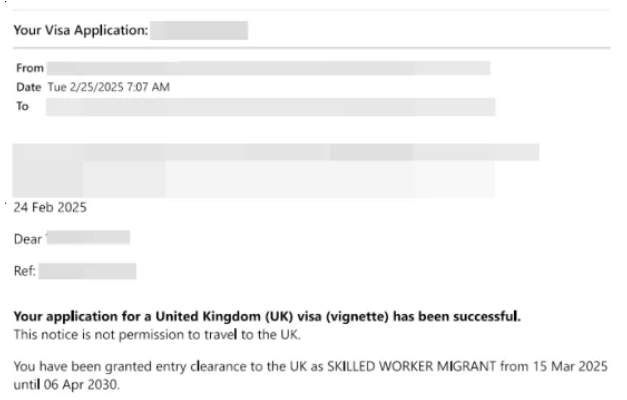The height and width of the screenshot is (400, 627).
Task: Click the "SKILLED WORKER MIGRANT" text
Action: coord(406,366)
